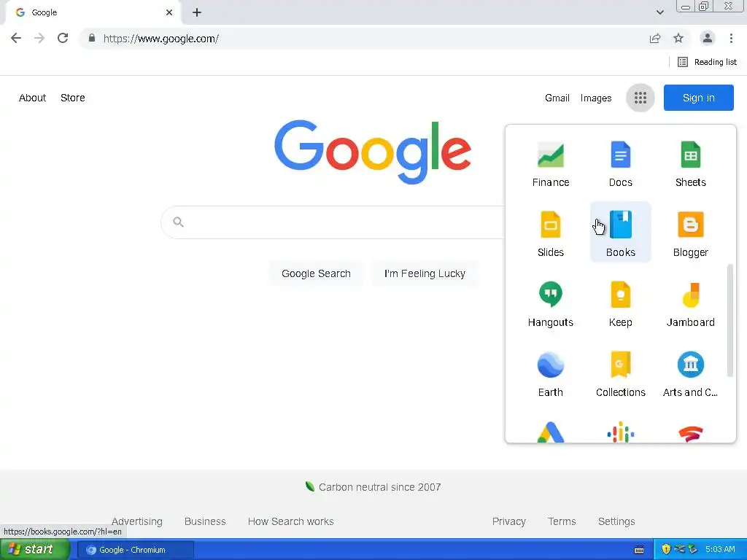
Task: Go forward with the browser arrow
Action: pos(39,38)
